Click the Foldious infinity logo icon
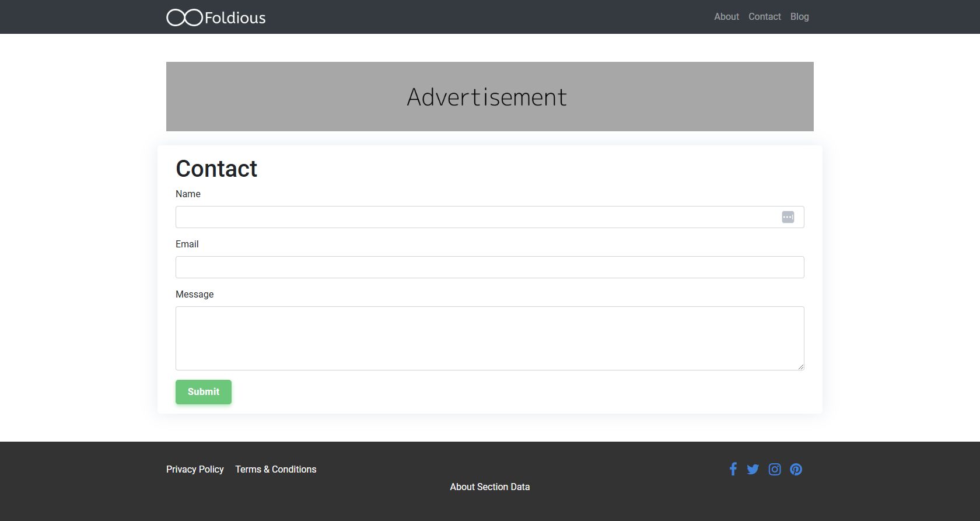This screenshot has height=521, width=980. coord(184,18)
